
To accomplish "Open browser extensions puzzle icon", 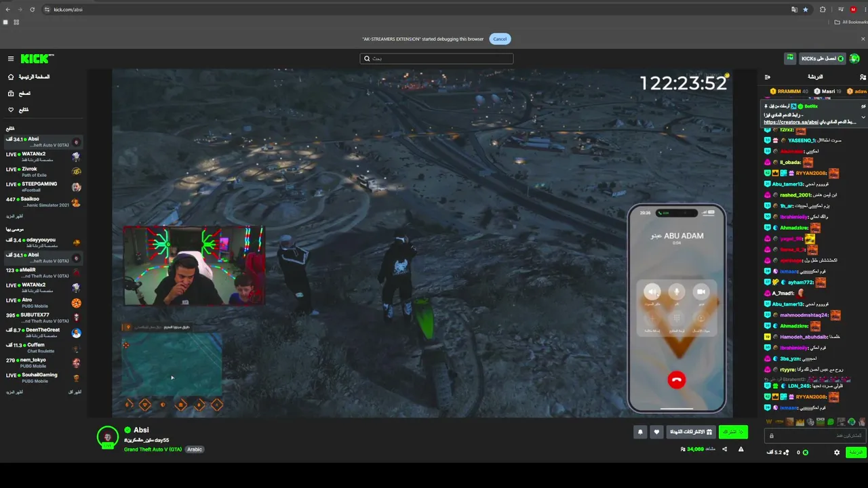I will click(823, 9).
